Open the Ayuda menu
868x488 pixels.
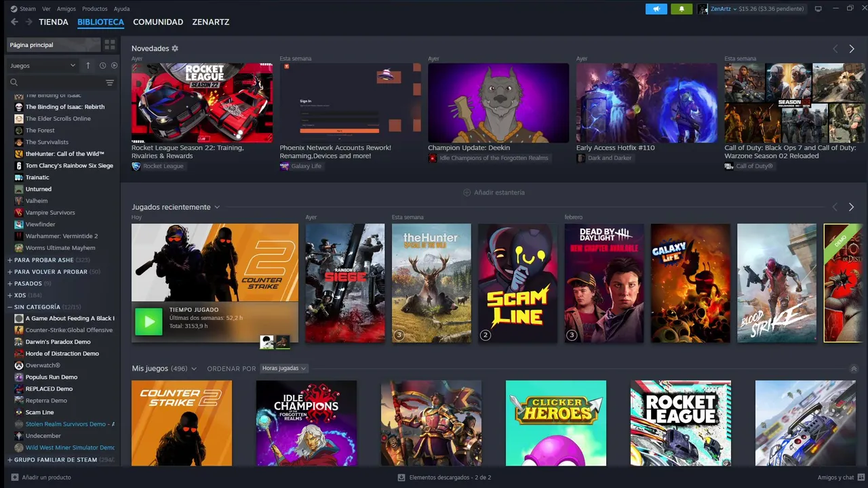pos(121,9)
